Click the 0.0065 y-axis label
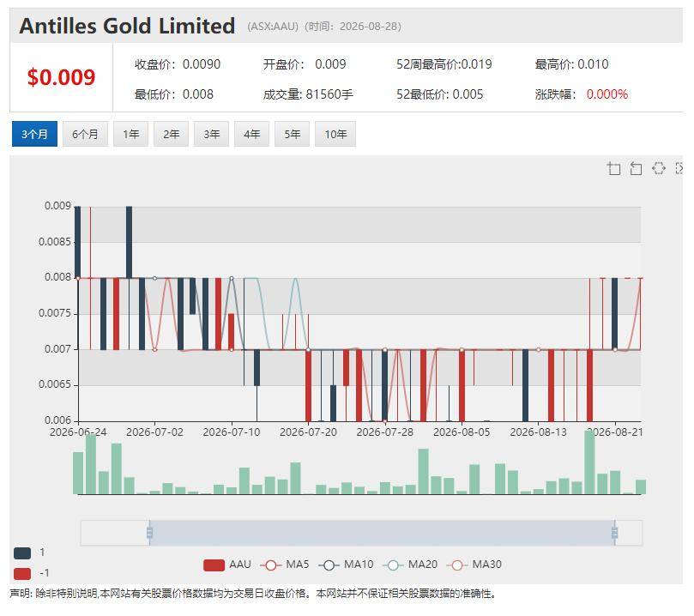Screen dimensions: 694x616 pyautogui.click(x=55, y=384)
